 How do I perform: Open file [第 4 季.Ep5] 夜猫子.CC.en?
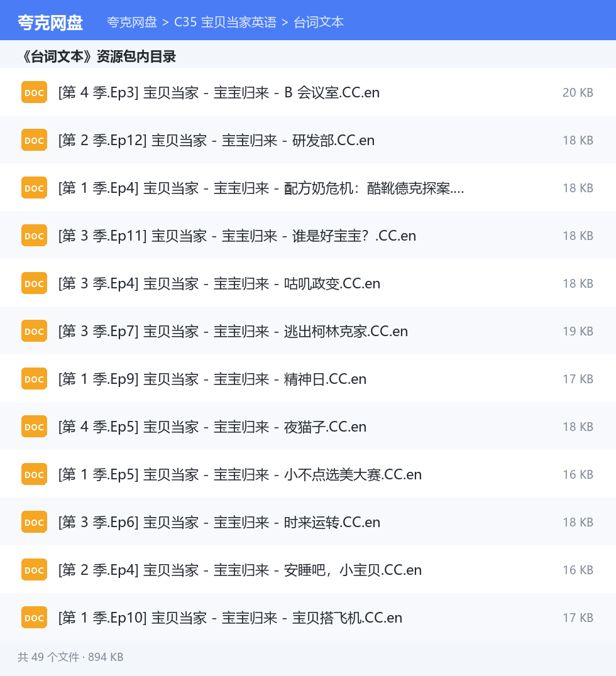tap(212, 427)
